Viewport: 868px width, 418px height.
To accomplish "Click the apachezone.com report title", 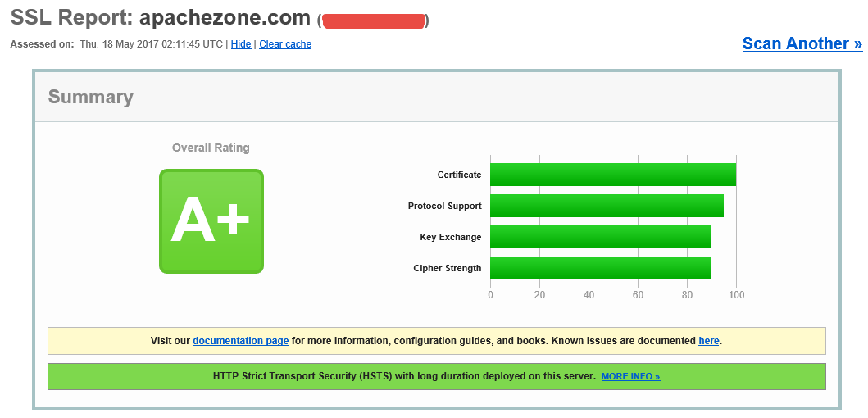I will 224,17.
